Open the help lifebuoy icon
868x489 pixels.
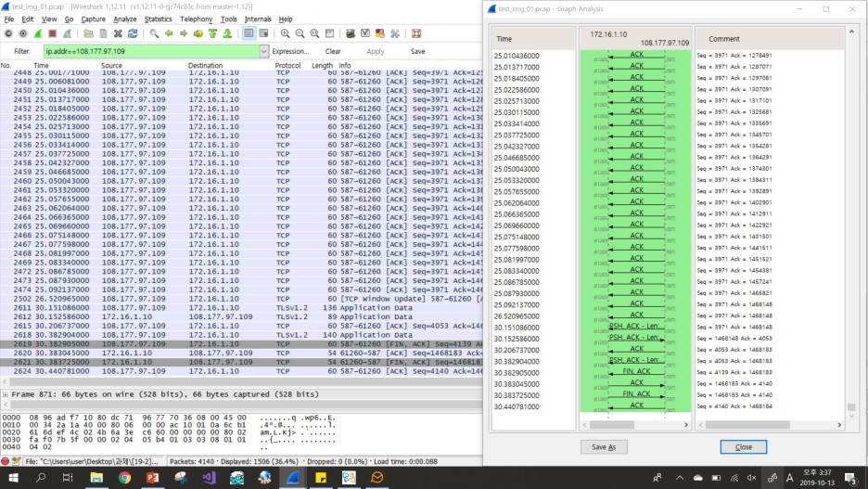point(416,33)
